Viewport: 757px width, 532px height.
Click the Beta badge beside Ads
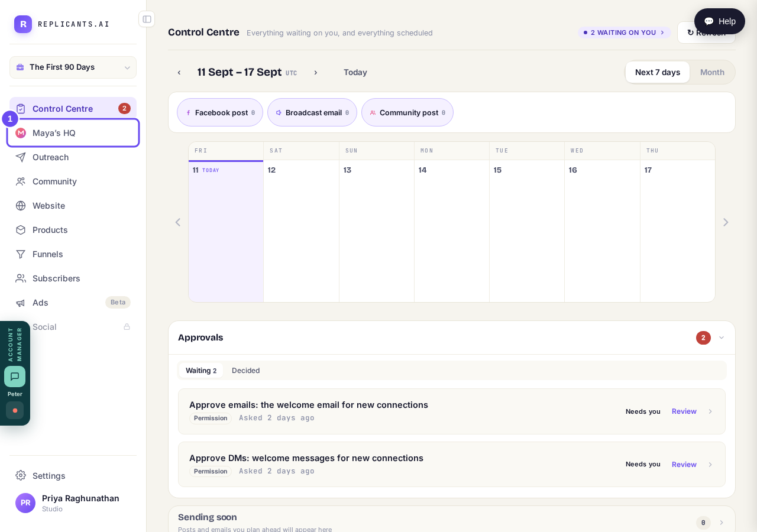click(x=118, y=302)
